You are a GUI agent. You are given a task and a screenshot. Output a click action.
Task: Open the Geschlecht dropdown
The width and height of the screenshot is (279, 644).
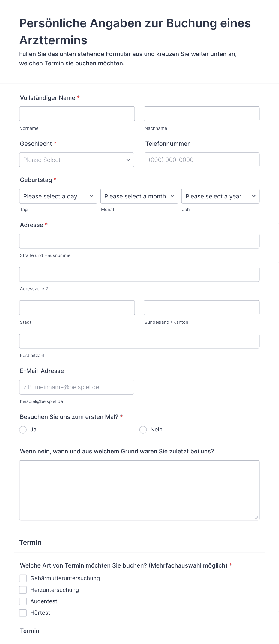tap(77, 160)
